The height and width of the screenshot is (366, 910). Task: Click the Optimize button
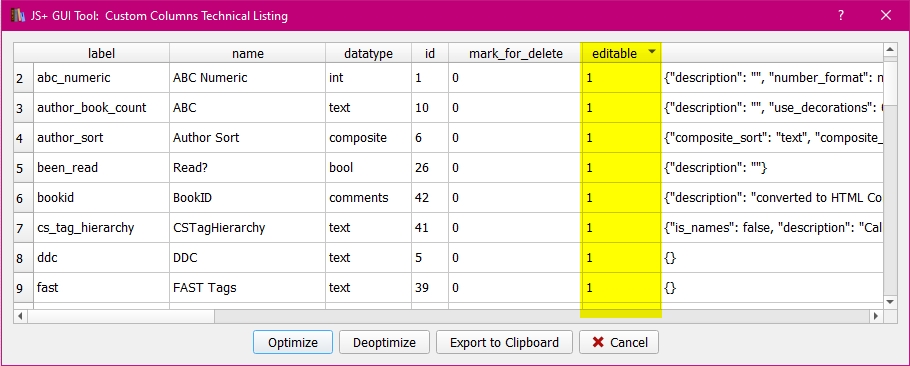(x=292, y=342)
